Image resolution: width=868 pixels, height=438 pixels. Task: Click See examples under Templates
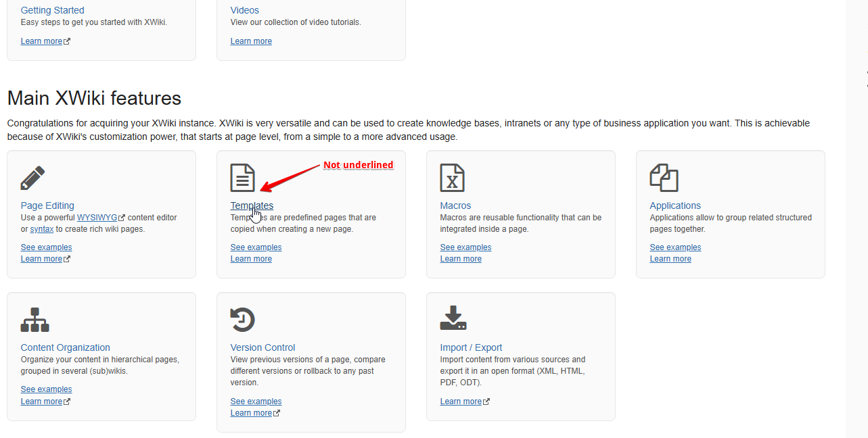click(256, 247)
